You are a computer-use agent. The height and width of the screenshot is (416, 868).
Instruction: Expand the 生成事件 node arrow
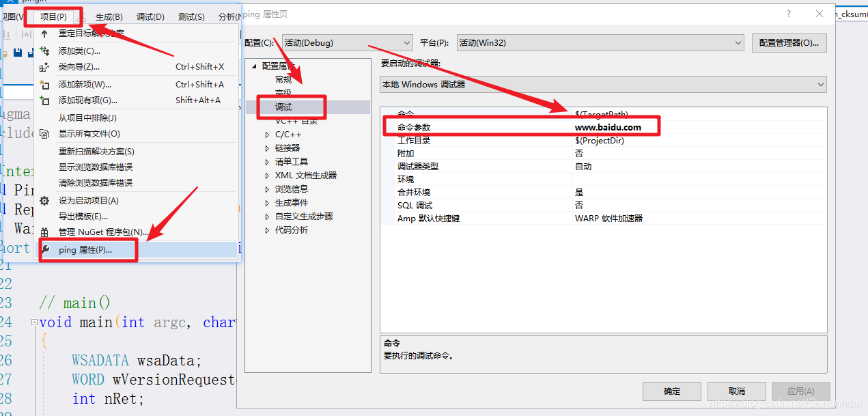click(267, 203)
